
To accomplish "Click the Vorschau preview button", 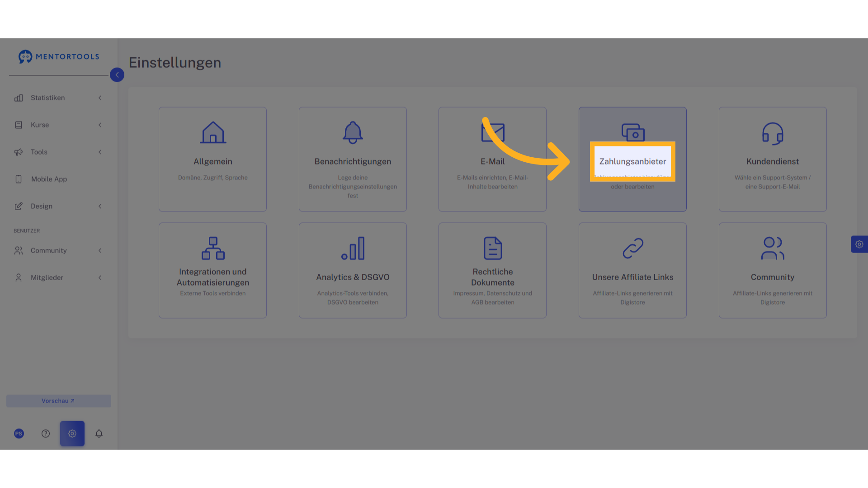I will coord(59,401).
